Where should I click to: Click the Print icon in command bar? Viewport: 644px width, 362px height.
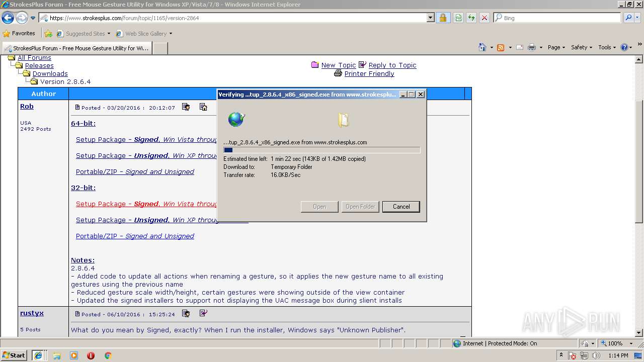click(531, 47)
